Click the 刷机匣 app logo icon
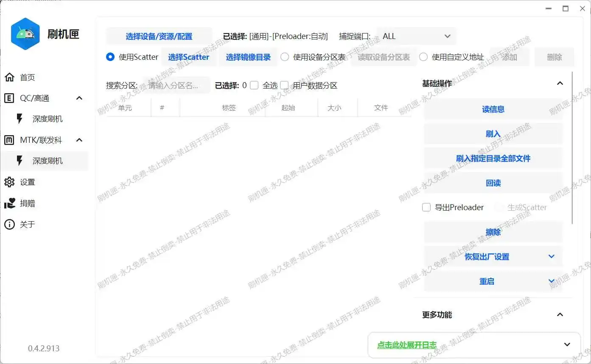Viewport: 591px width, 364px height. click(25, 34)
